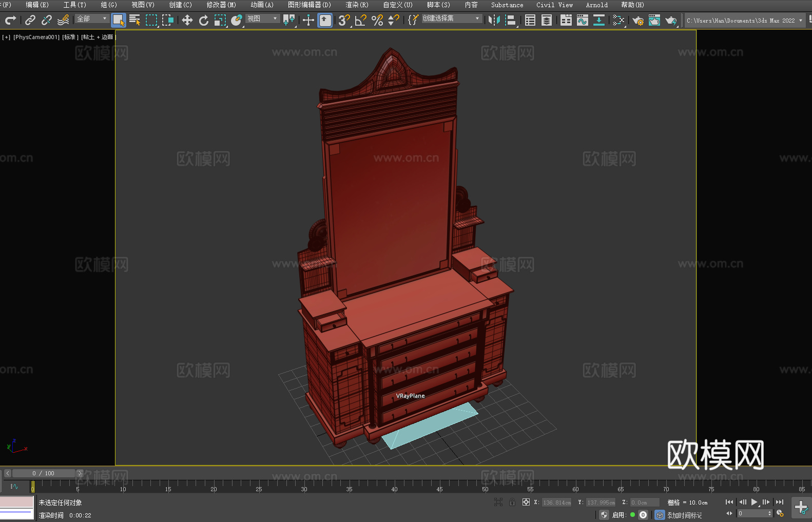The width and height of the screenshot is (812, 522).
Task: Toggle the Ribbon display
Action: [566, 20]
